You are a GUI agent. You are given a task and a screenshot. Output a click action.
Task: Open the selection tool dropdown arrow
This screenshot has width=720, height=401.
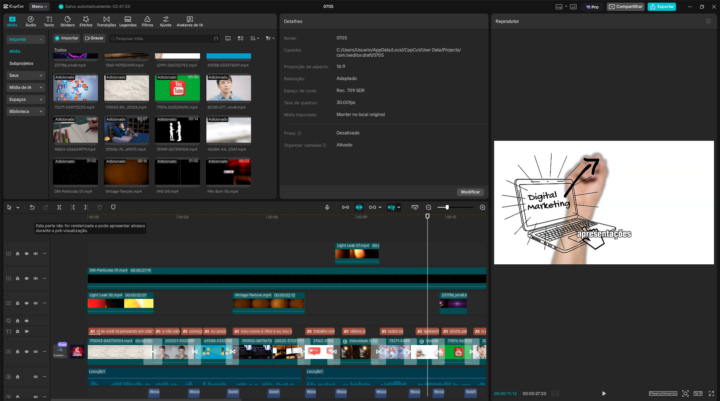coord(18,208)
